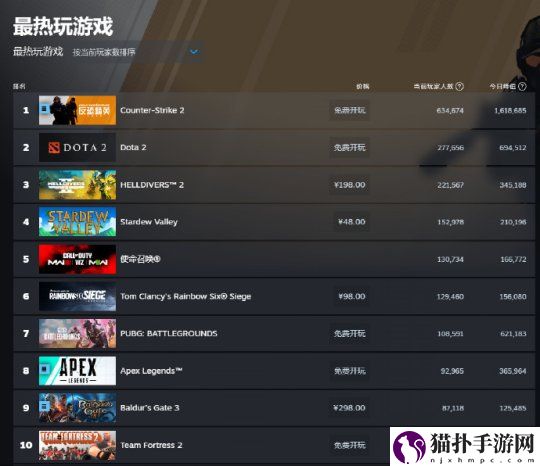Click the Apex Legends™ title
Image resolution: width=540 pixels, height=466 pixels.
click(x=151, y=371)
